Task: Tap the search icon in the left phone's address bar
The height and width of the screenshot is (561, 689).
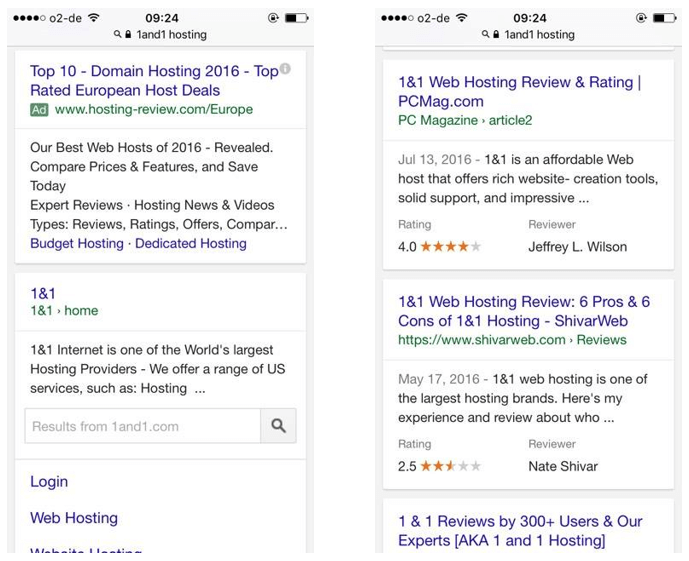Action: (x=117, y=34)
